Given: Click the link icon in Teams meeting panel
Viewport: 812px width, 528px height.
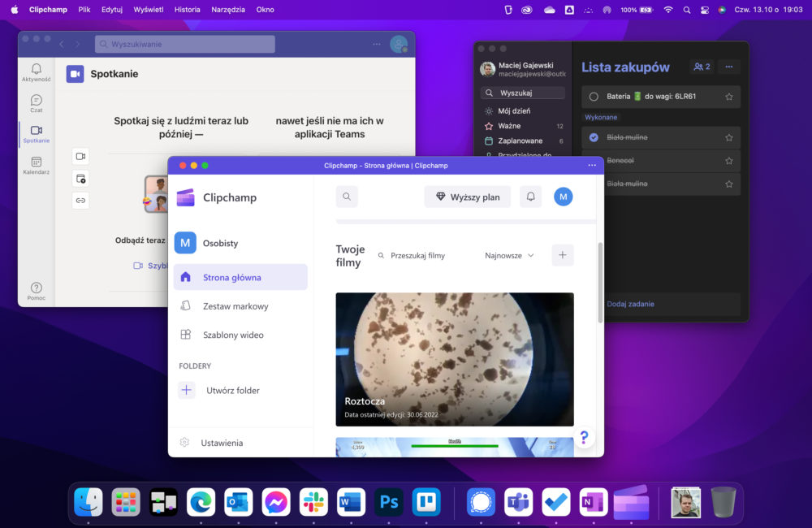Looking at the screenshot, I should [80, 201].
